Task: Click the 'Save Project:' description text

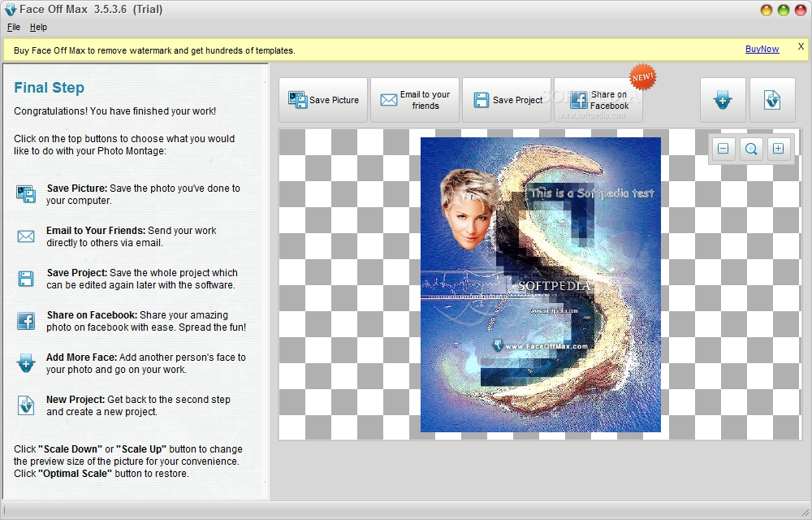Action: pos(77,273)
